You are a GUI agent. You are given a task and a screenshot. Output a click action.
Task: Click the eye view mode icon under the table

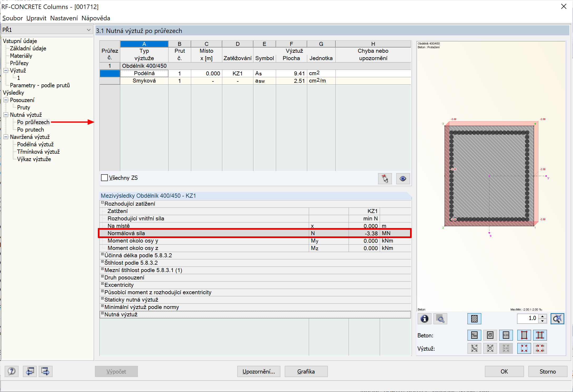[x=403, y=179]
